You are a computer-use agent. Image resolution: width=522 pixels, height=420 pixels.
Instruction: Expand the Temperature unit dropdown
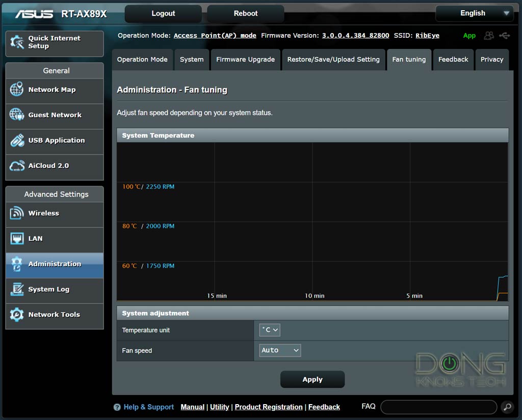(x=270, y=330)
